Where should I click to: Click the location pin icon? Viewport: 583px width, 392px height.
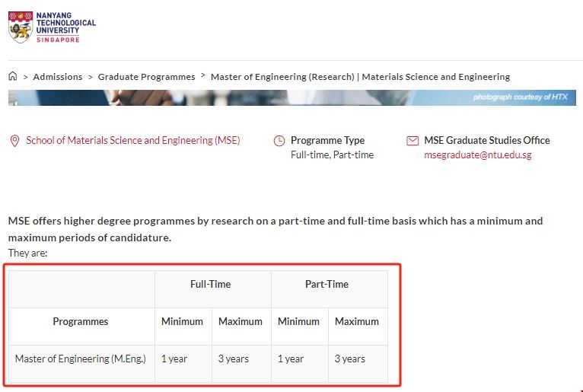point(14,141)
